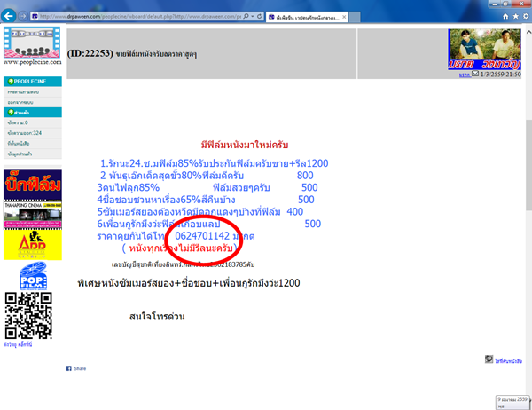This screenshot has height=410, width=532.
Task: Open the PEOPLECINE sidebar header
Action: coord(33,82)
